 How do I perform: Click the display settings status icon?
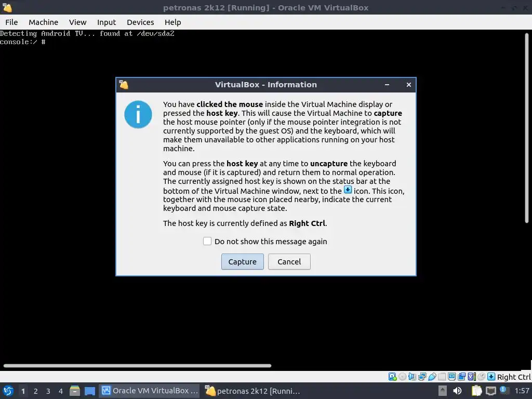451,377
